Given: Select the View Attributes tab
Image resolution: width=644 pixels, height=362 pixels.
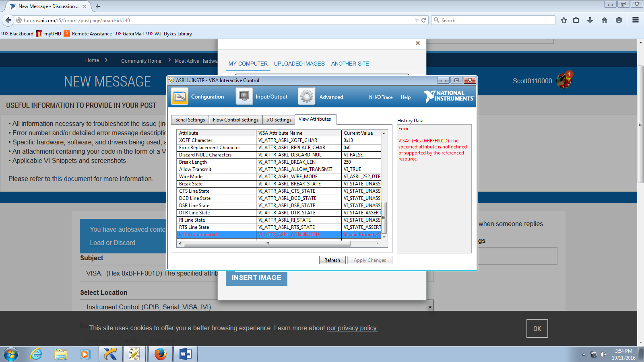Looking at the screenshot, I should (x=315, y=119).
